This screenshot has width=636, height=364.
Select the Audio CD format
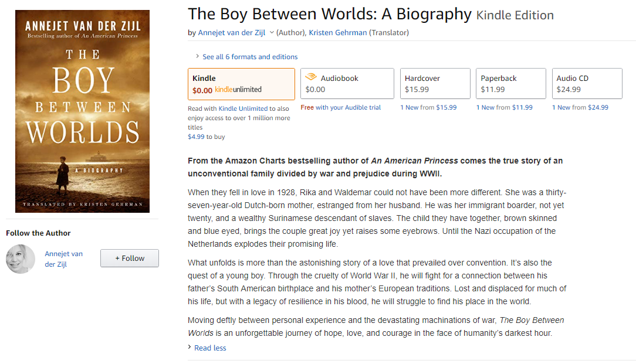pos(587,84)
